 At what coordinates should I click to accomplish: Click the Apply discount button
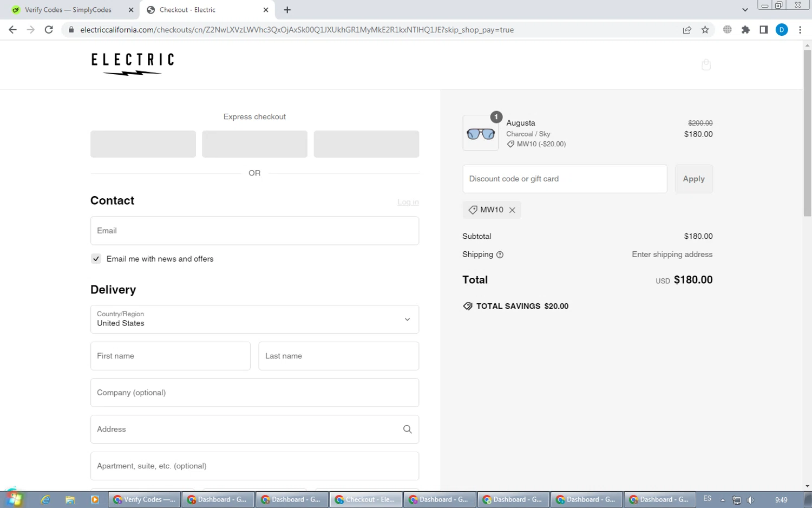click(x=693, y=179)
